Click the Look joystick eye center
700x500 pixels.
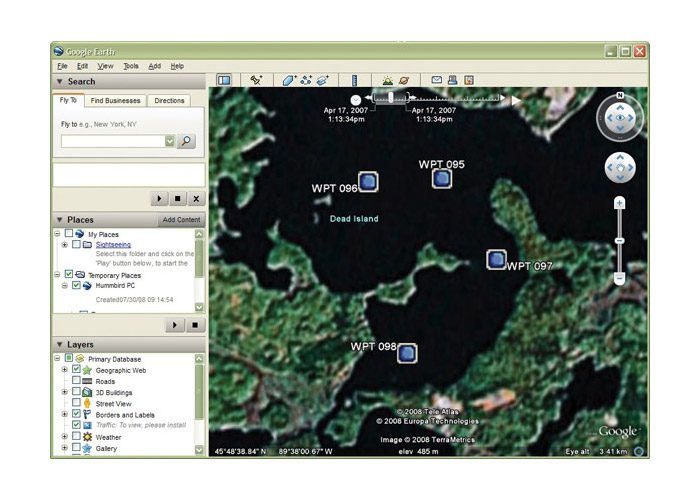coord(620,118)
